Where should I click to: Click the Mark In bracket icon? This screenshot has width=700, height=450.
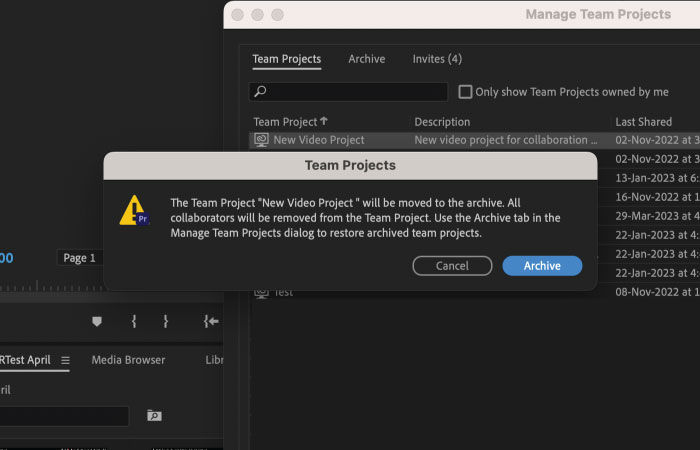pos(134,321)
